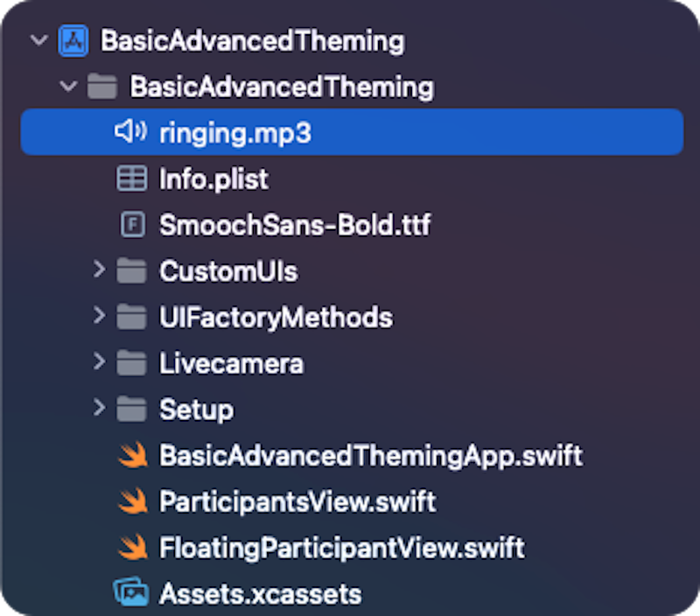The image size is (700, 616).
Task: Click the font icon beside SmoochSans-Bold.ttf
Action: coord(132,225)
